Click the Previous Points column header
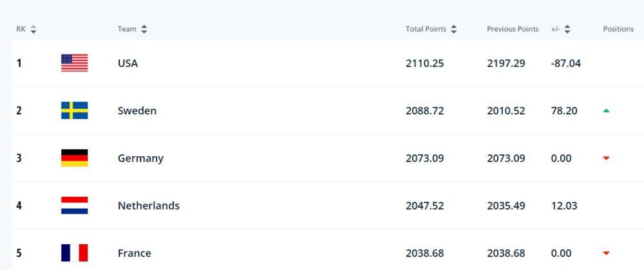 pyautogui.click(x=513, y=29)
